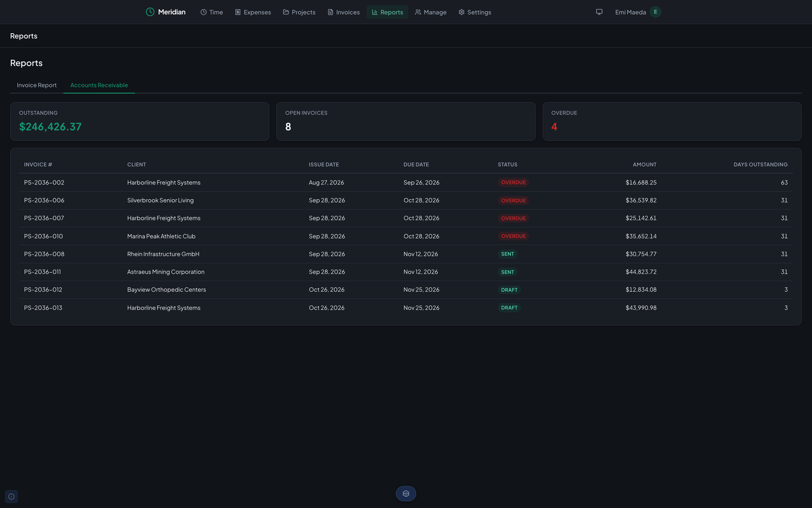Screen dimensions: 812x508
Task: Click the floating bug icon at bottom center
Action: point(406,493)
